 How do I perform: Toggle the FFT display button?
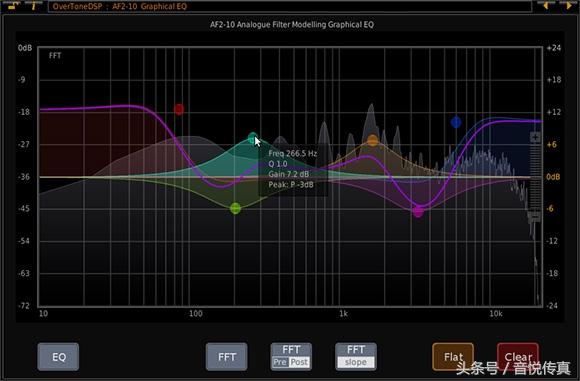[x=226, y=357]
